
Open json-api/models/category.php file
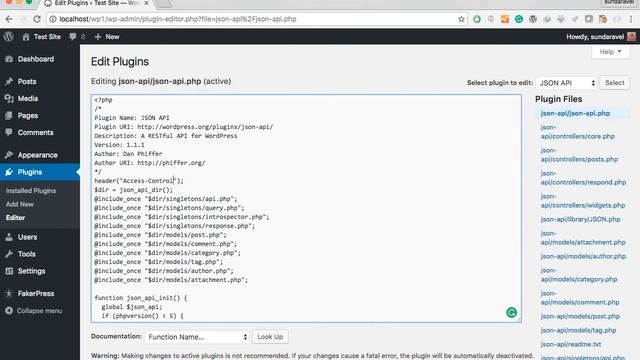579,275
